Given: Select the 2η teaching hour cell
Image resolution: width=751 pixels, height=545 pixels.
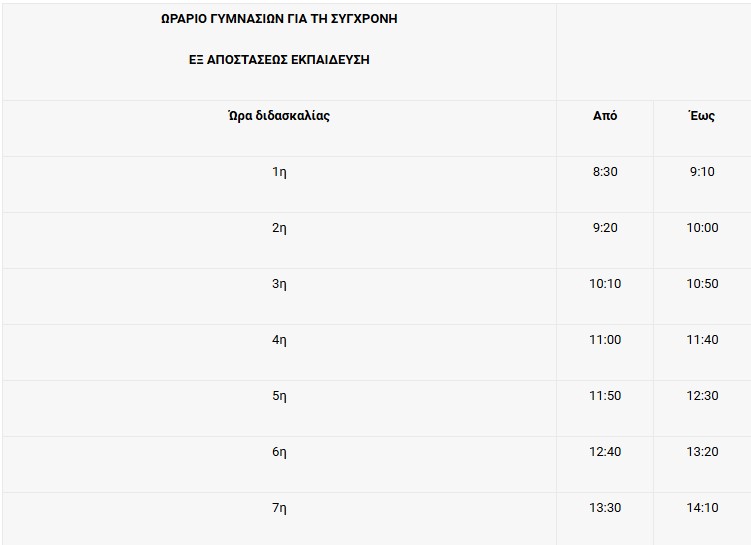Looking at the screenshot, I should [279, 228].
